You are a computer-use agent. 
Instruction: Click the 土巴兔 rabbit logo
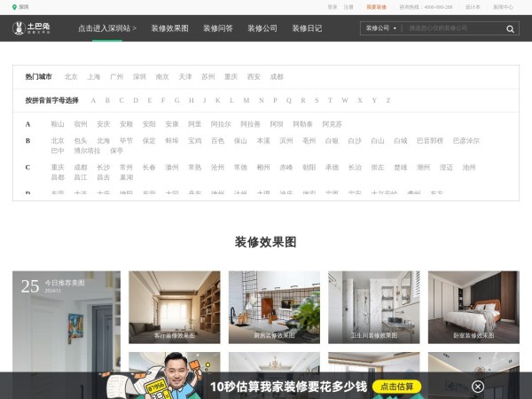point(31,28)
